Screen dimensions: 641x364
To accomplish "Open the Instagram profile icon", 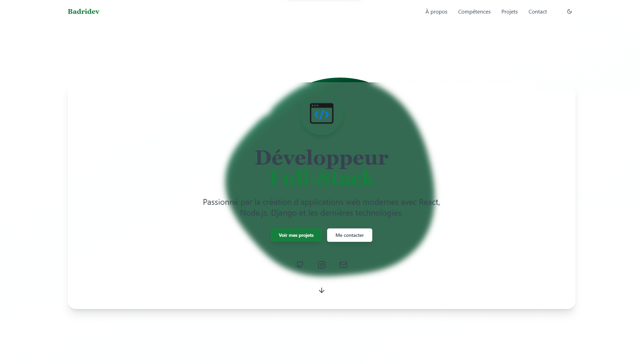I will coord(321,265).
